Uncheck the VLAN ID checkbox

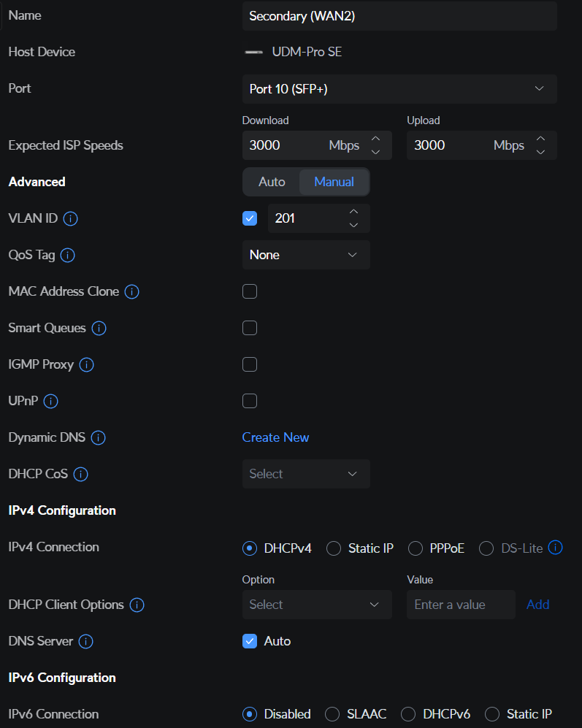pyautogui.click(x=250, y=218)
